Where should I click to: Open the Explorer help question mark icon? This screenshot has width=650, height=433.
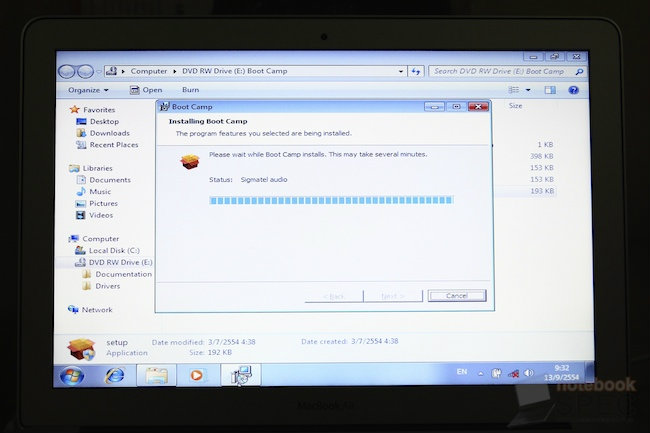[x=573, y=90]
